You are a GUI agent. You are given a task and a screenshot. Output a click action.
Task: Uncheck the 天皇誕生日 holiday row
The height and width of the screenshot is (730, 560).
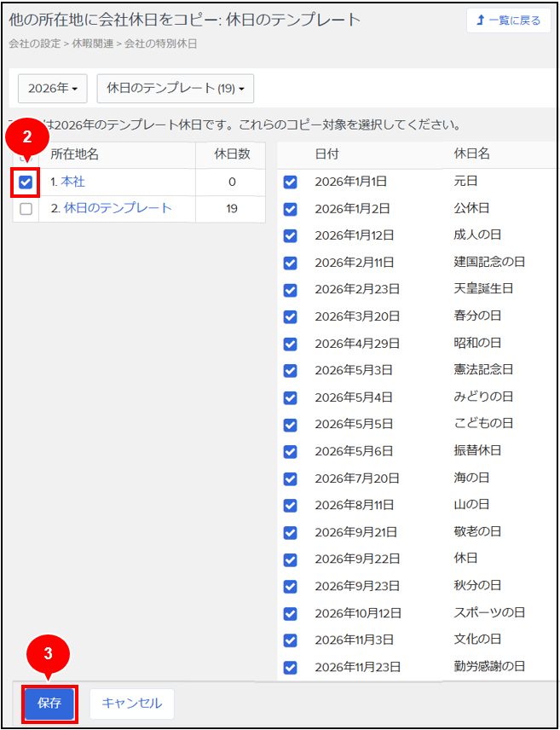291,290
